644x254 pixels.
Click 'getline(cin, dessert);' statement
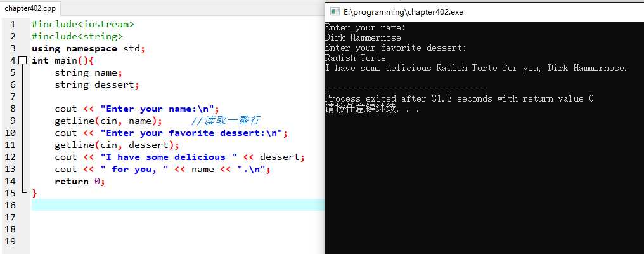(117, 145)
